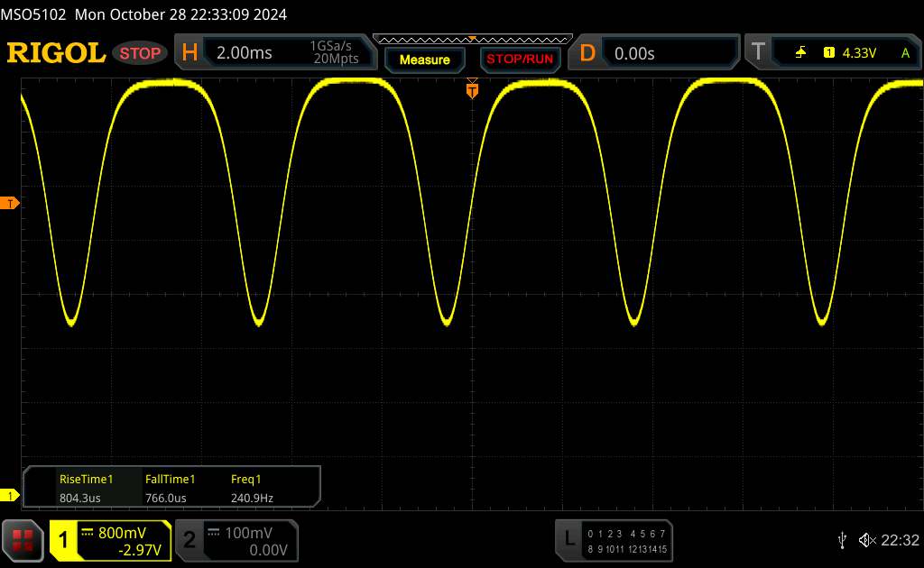Click the orange trigger level T marker
The image size is (924, 568).
(9, 203)
